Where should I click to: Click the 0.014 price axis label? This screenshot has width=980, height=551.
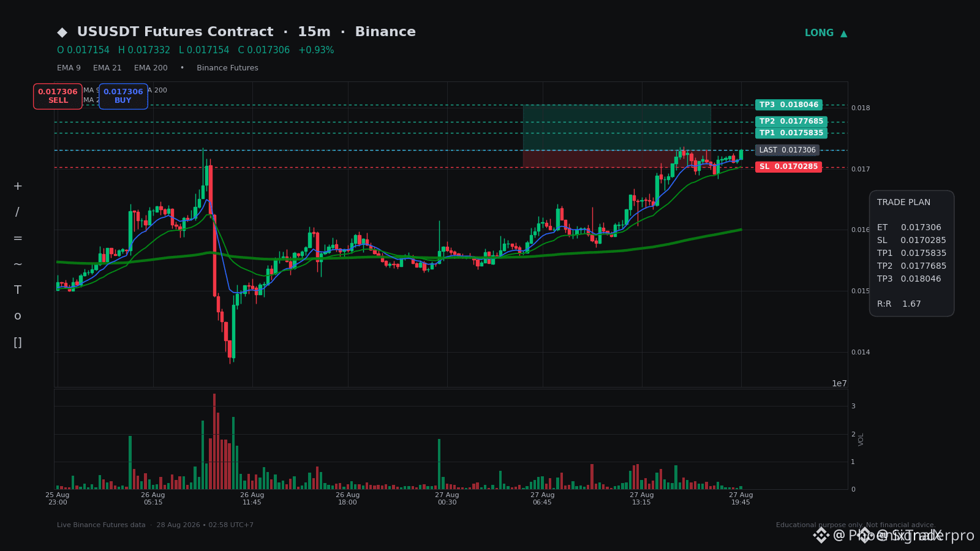[861, 353]
